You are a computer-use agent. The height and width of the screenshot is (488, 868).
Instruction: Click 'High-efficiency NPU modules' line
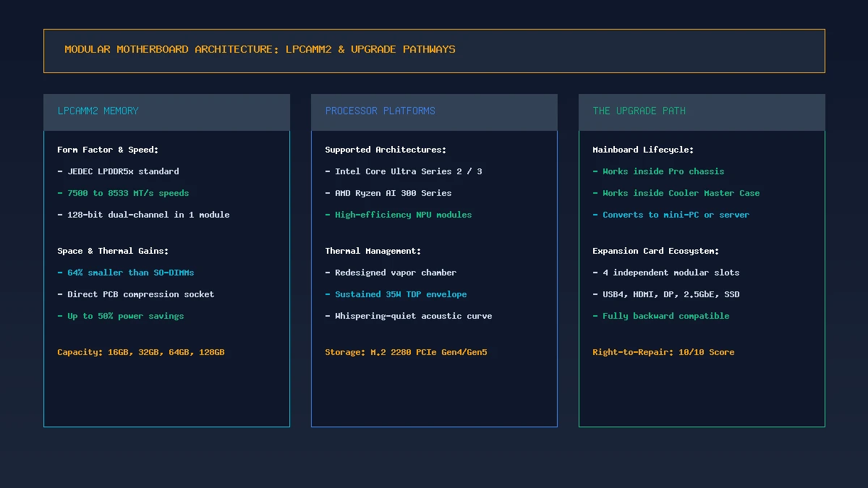pyautogui.click(x=399, y=215)
